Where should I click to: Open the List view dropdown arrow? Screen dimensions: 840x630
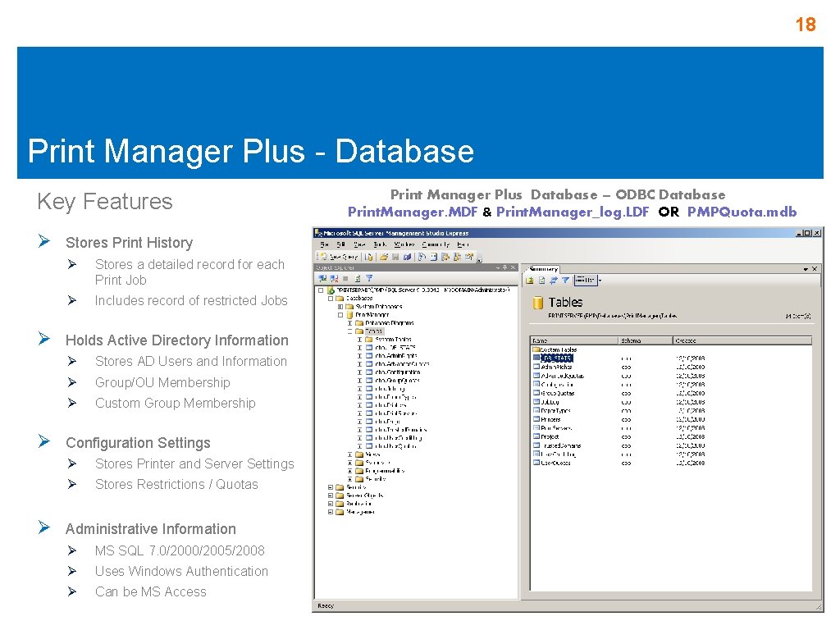[x=600, y=281]
